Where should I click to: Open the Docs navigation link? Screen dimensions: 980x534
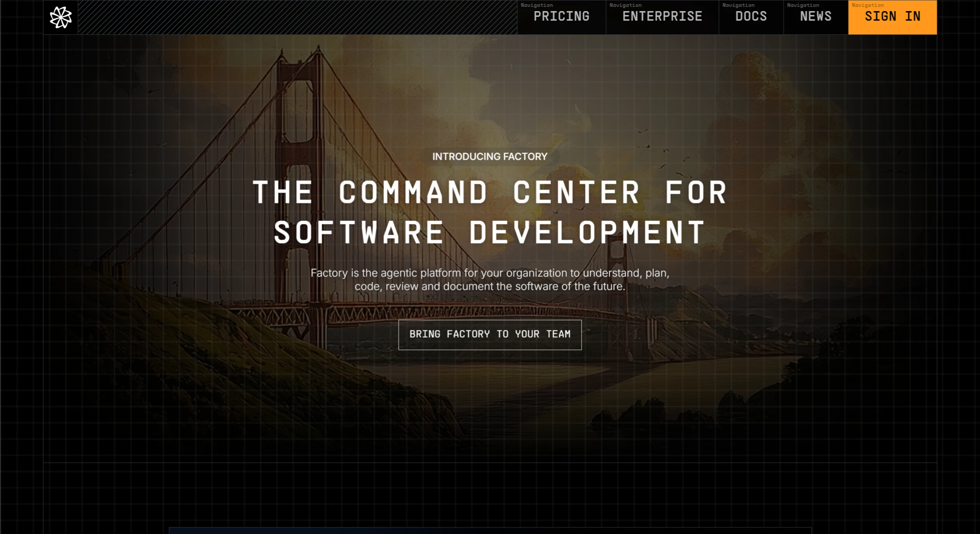tap(751, 17)
